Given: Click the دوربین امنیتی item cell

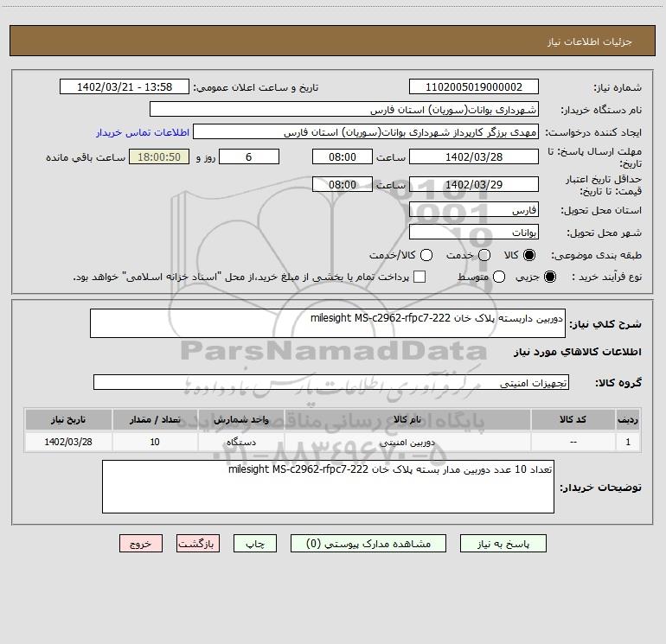Looking at the screenshot, I should click(407, 442).
